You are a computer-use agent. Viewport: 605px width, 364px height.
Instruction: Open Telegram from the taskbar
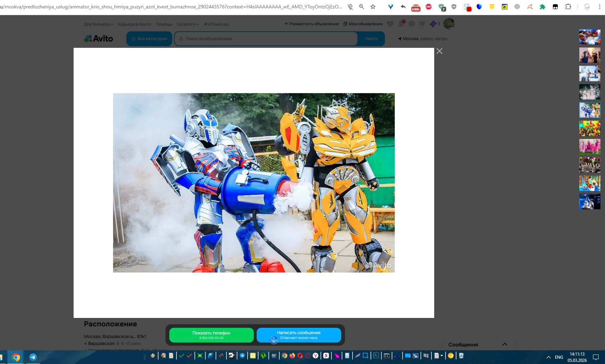click(33, 357)
